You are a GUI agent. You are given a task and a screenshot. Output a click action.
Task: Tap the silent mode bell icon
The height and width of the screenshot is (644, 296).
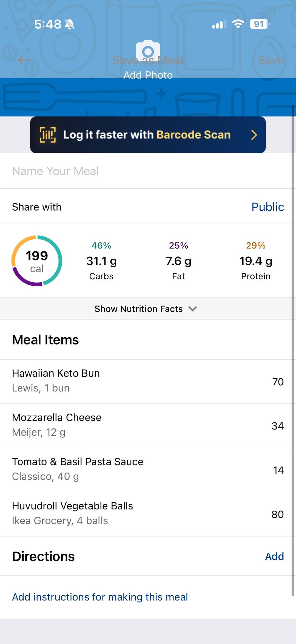70,24
